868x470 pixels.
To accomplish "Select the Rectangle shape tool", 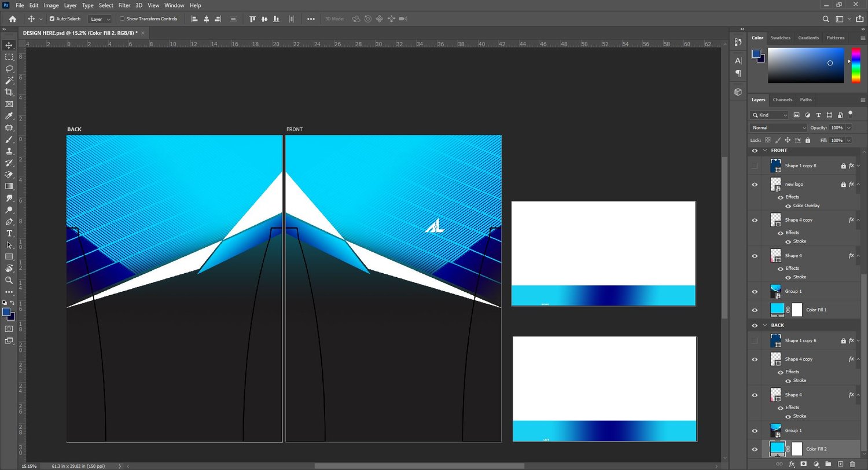I will pos(9,256).
